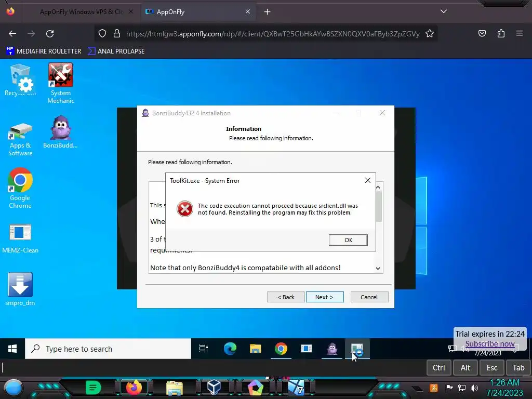Open Microsoft Edge from the remote taskbar
Screen dimensions: 532x399
tap(230, 349)
